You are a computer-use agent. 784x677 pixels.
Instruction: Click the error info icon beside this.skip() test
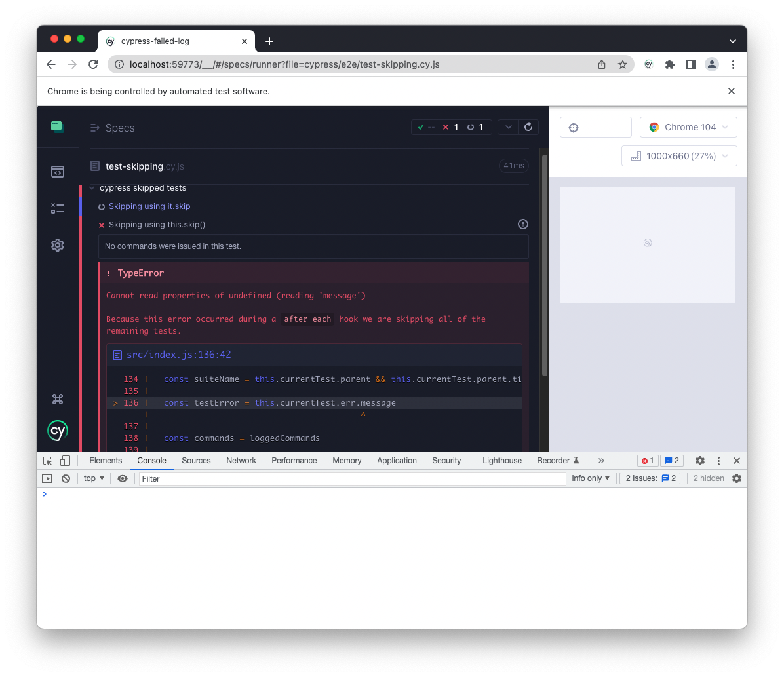(523, 224)
